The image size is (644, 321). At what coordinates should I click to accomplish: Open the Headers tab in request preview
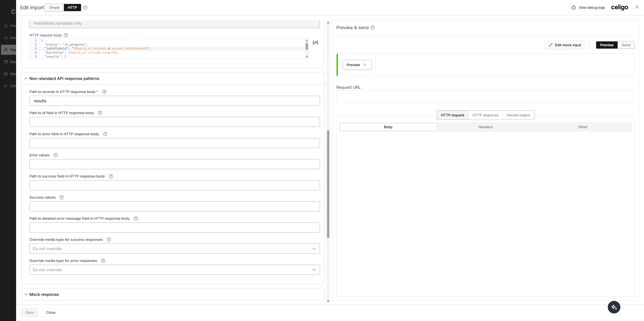[x=485, y=127]
